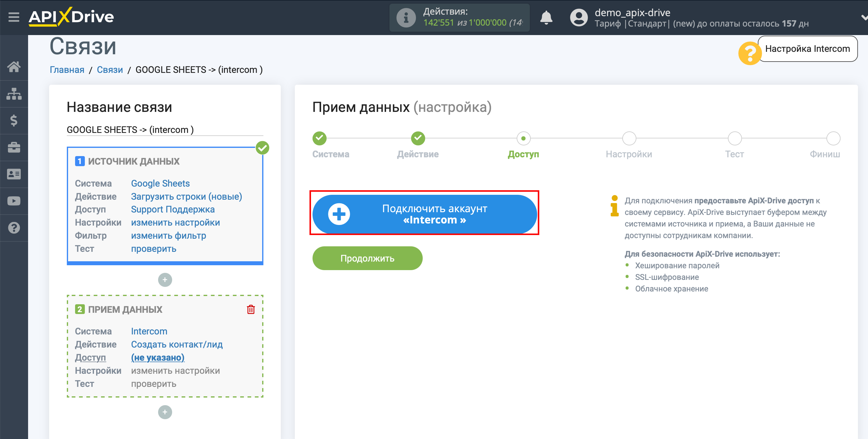Click the user avatar icon

[579, 17]
